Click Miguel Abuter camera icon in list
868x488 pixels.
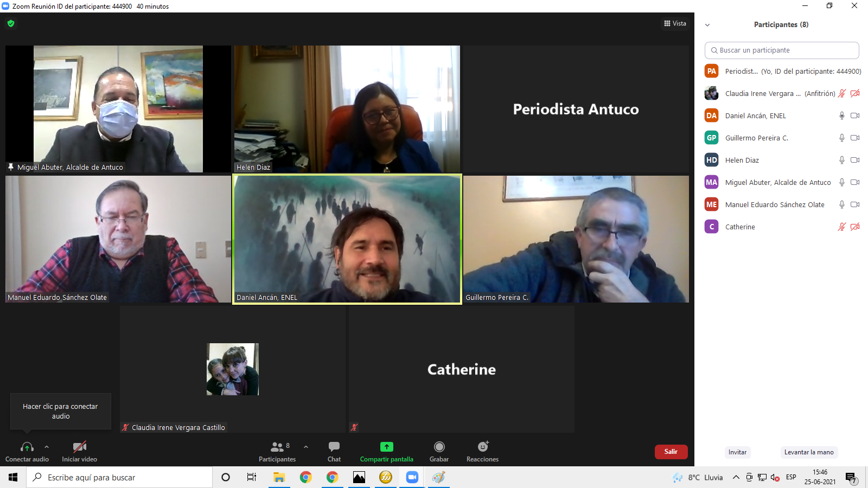tap(855, 182)
